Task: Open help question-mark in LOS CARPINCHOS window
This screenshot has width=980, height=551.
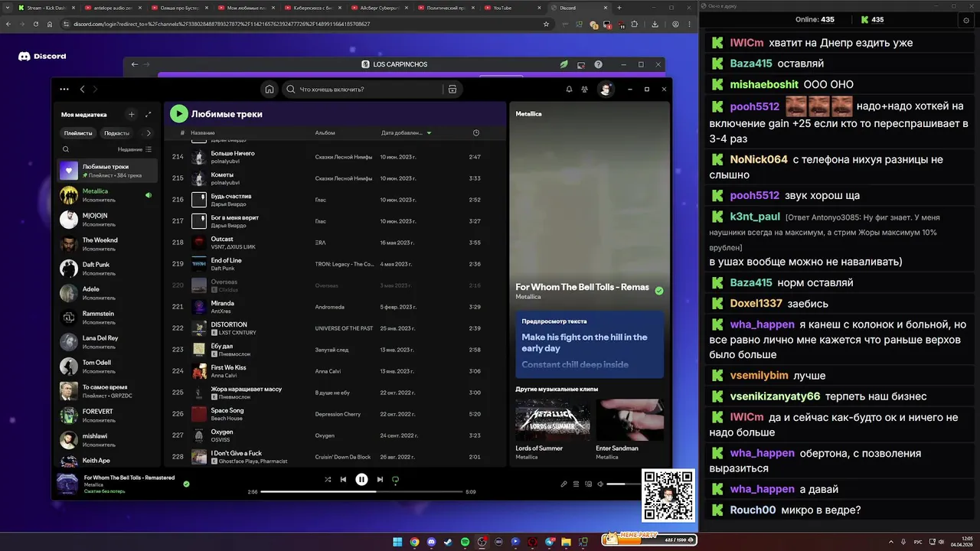Action: point(599,64)
